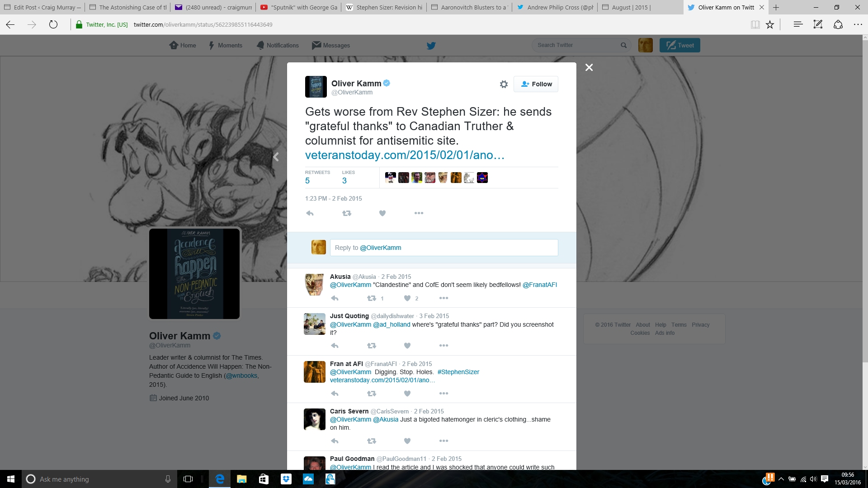This screenshot has width=868, height=488.
Task: Open Windows Start menu
Action: (11, 479)
